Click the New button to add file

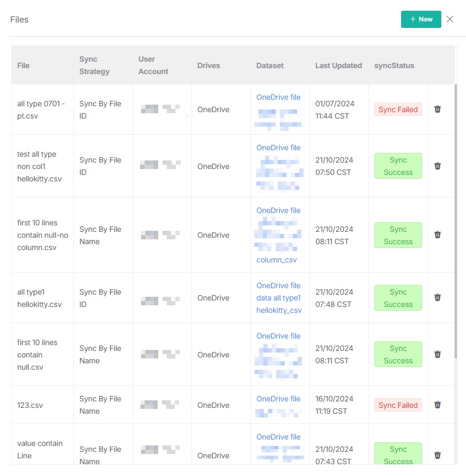pos(421,19)
